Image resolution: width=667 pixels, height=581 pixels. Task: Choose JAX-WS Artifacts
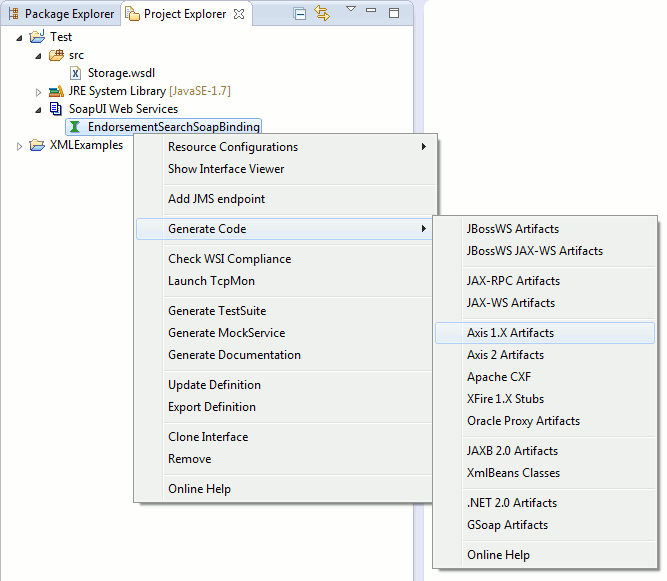click(510, 303)
